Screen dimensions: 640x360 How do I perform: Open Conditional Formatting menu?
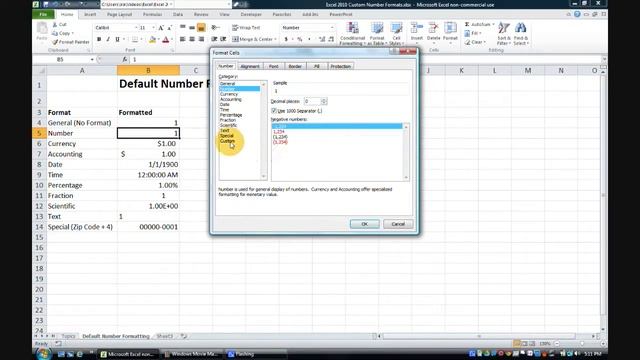coord(353,33)
